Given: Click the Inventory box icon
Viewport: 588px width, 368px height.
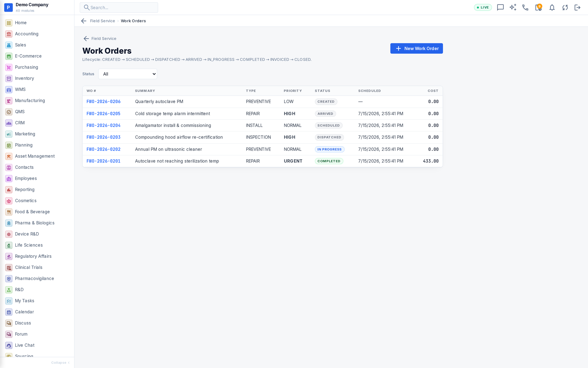Looking at the screenshot, I should tap(9, 79).
